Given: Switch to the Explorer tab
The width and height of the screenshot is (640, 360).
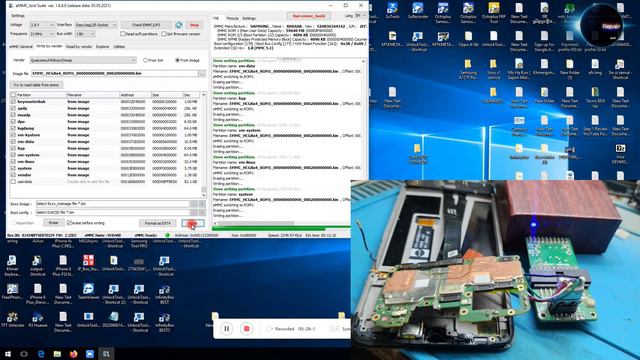Looking at the screenshot, I should pos(102,47).
